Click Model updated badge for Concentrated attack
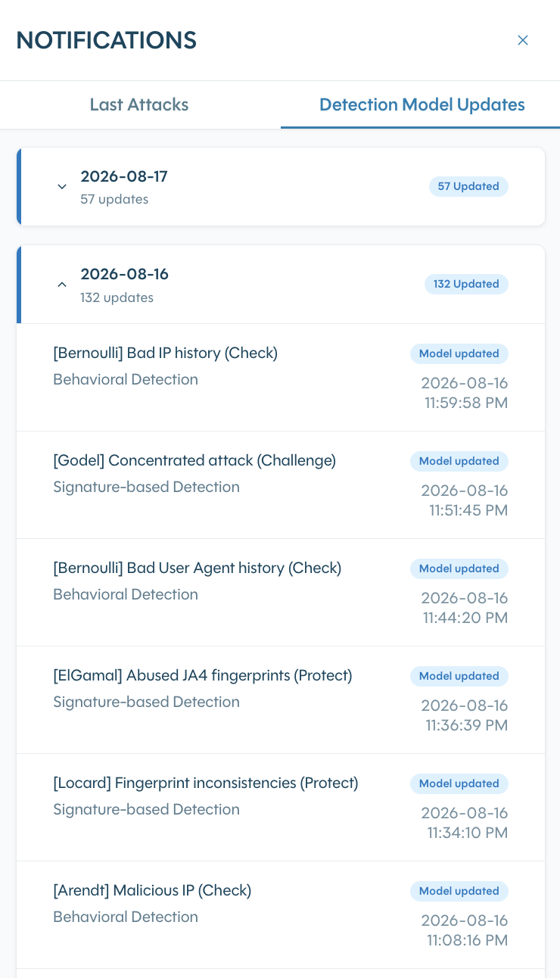The image size is (560, 978). 459,461
